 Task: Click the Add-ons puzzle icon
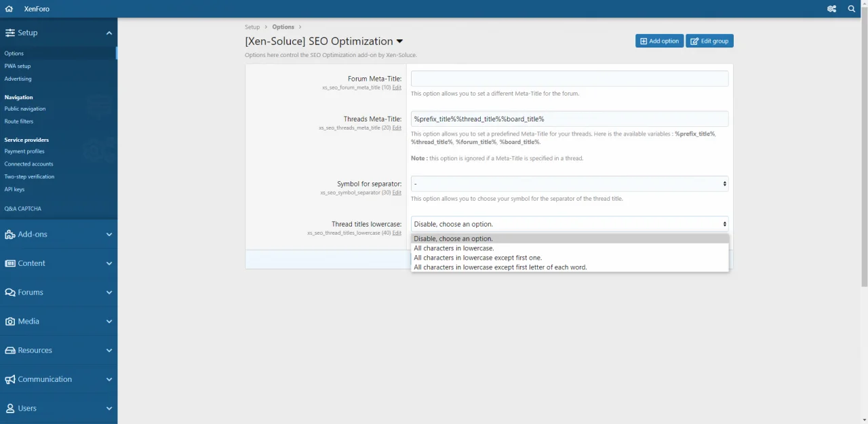point(9,235)
